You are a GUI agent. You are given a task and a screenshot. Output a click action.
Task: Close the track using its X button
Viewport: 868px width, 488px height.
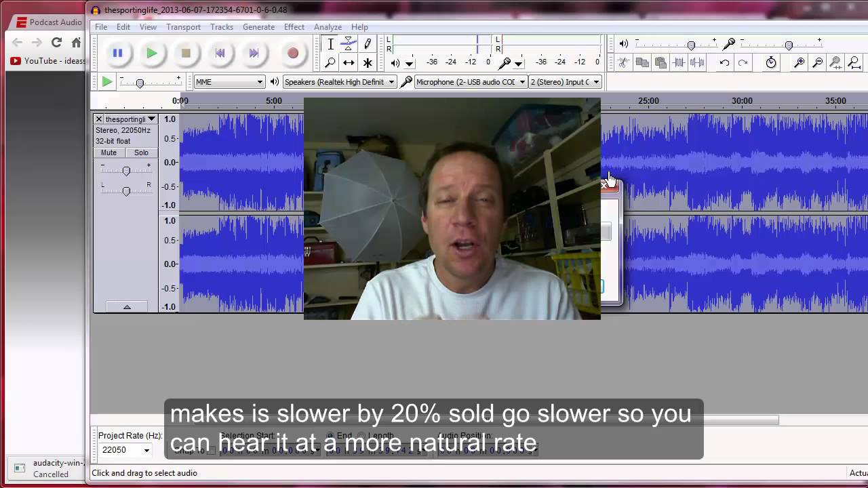[98, 119]
